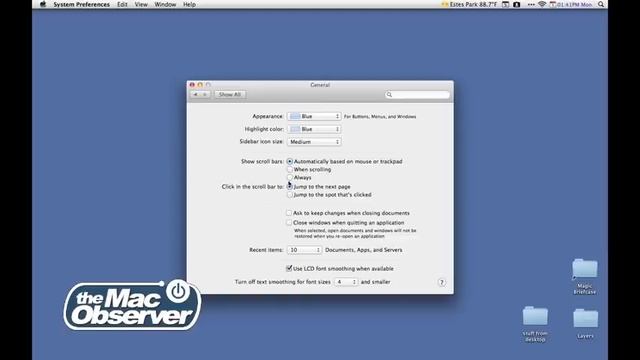Open the Window menu
The image size is (640, 360).
(x=165, y=4)
